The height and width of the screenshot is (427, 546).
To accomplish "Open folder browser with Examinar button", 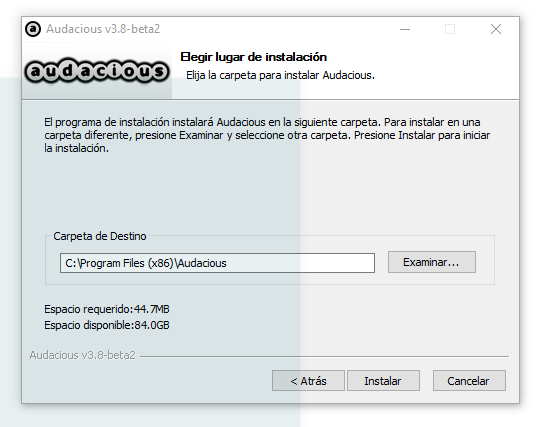I will 432,262.
